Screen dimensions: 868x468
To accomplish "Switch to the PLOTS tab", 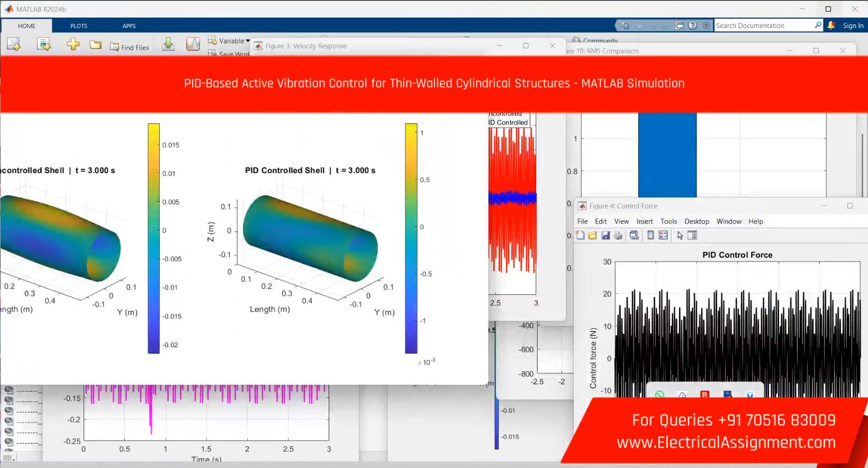I will (x=79, y=25).
